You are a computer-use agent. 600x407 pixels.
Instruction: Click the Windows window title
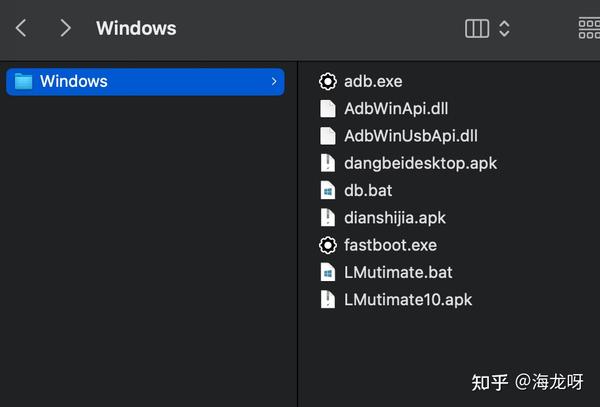tap(136, 28)
